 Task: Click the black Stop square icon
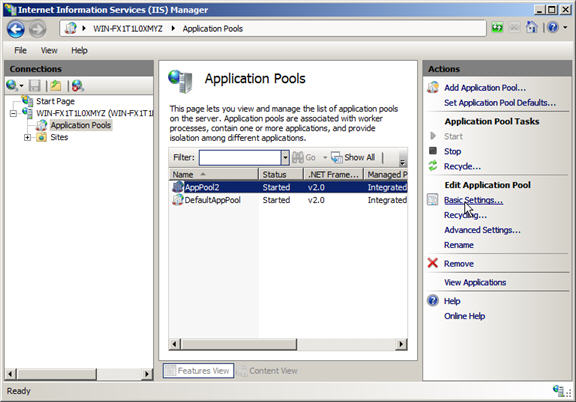pyautogui.click(x=433, y=151)
